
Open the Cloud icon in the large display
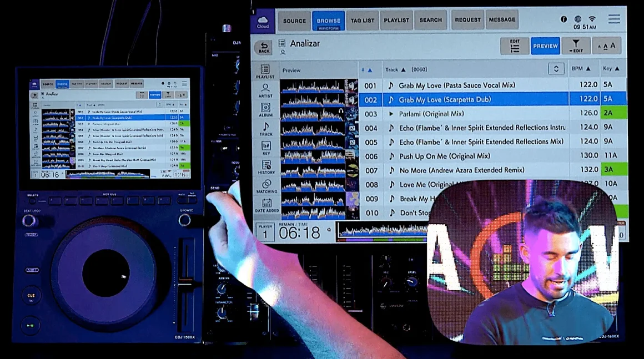point(263,21)
